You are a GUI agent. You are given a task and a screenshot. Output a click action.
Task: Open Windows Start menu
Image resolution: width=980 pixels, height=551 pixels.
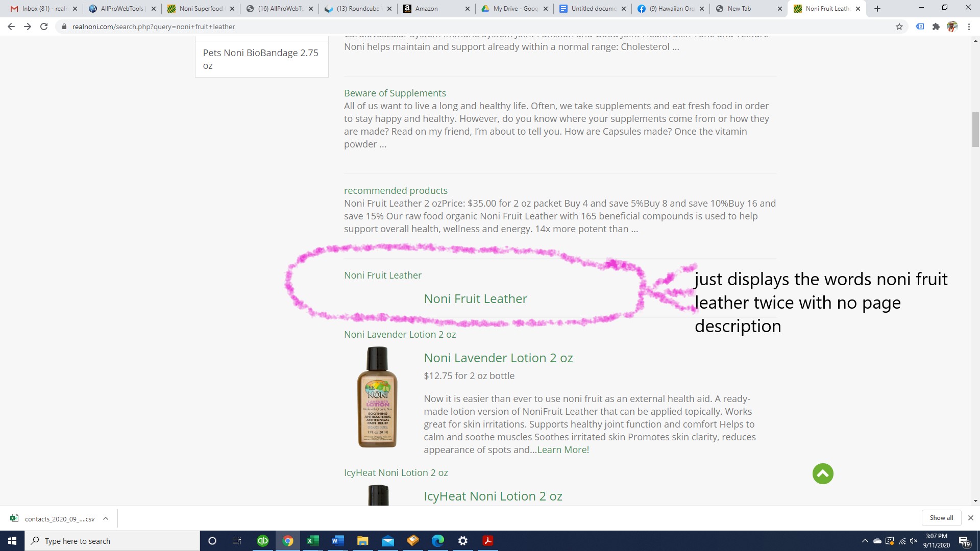pyautogui.click(x=12, y=541)
